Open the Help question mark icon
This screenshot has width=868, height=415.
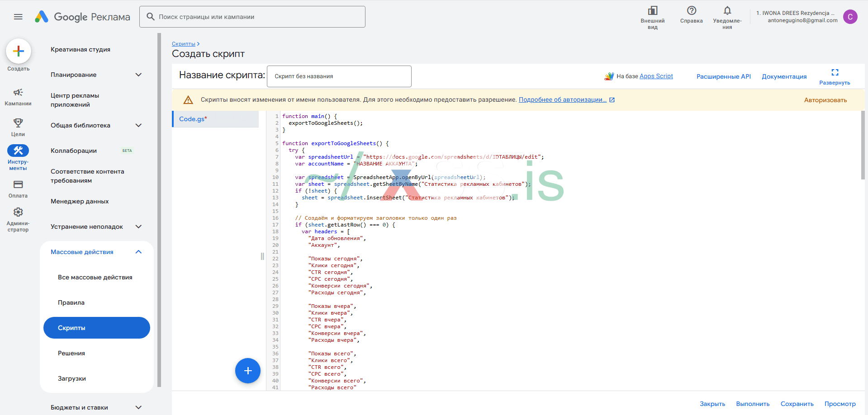point(691,11)
